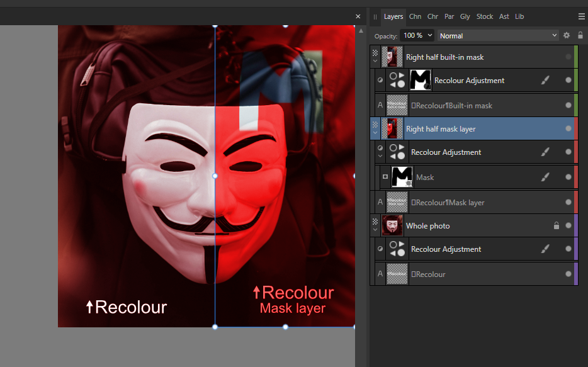This screenshot has width=588, height=367.
Task: Click the M mask thumbnail on built-in mask Recolour Adjustment
Action: pyautogui.click(x=421, y=80)
